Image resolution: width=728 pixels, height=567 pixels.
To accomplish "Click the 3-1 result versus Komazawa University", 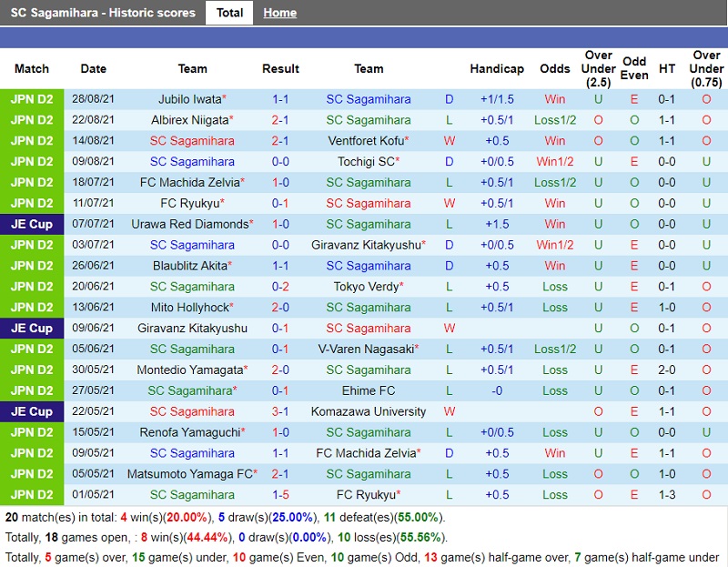I will pos(280,412).
